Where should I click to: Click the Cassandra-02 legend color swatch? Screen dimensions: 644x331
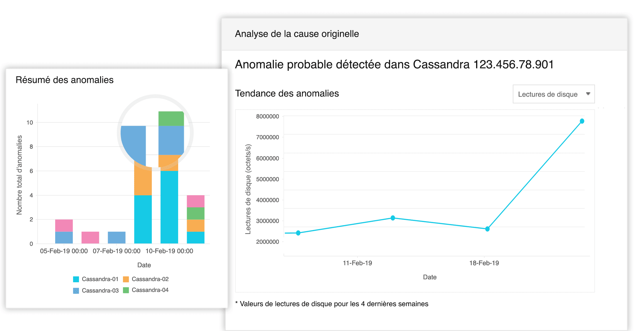click(x=126, y=279)
